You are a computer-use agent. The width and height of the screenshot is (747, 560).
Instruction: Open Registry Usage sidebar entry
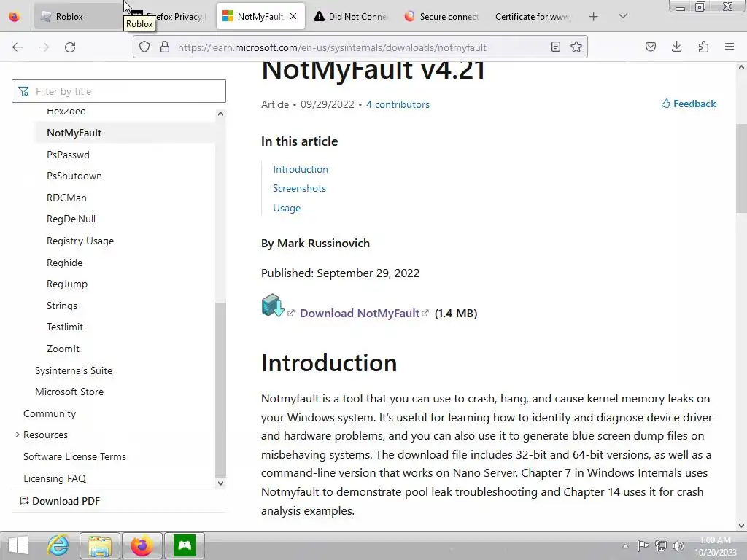click(80, 241)
